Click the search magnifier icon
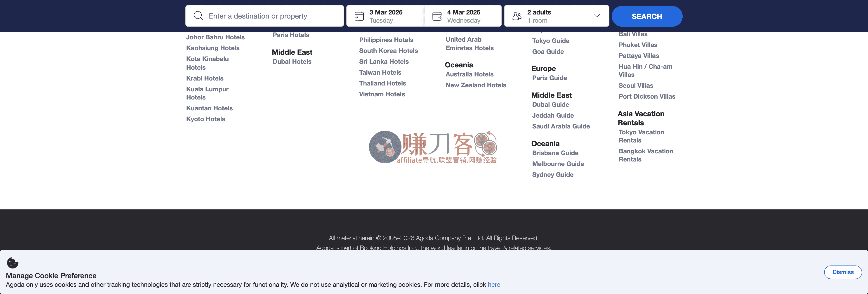 [x=198, y=16]
